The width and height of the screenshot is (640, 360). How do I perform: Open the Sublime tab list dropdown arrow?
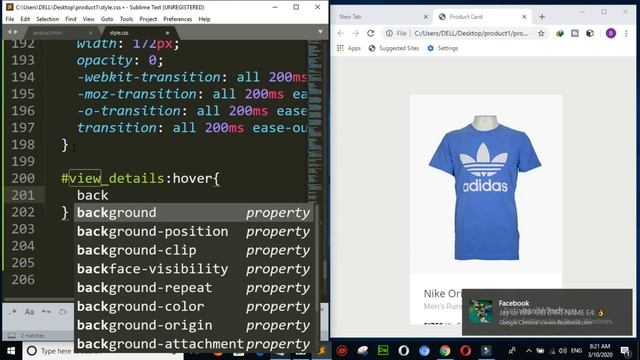pos(320,32)
